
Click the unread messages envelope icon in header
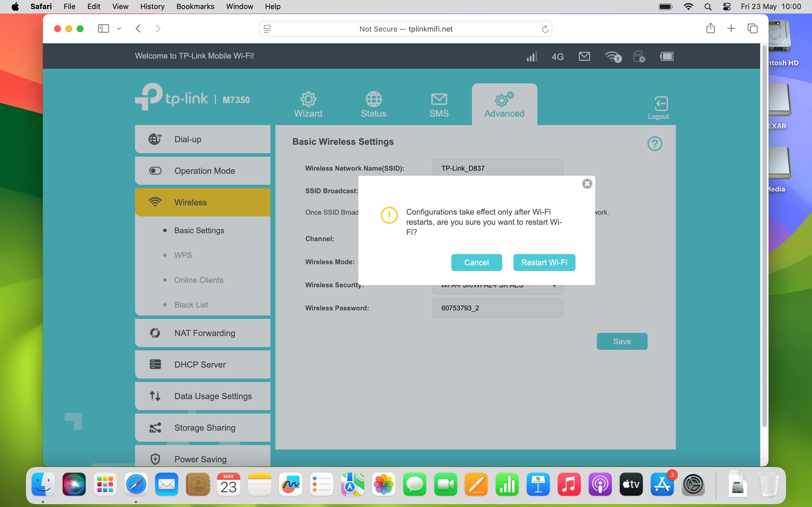(584, 56)
